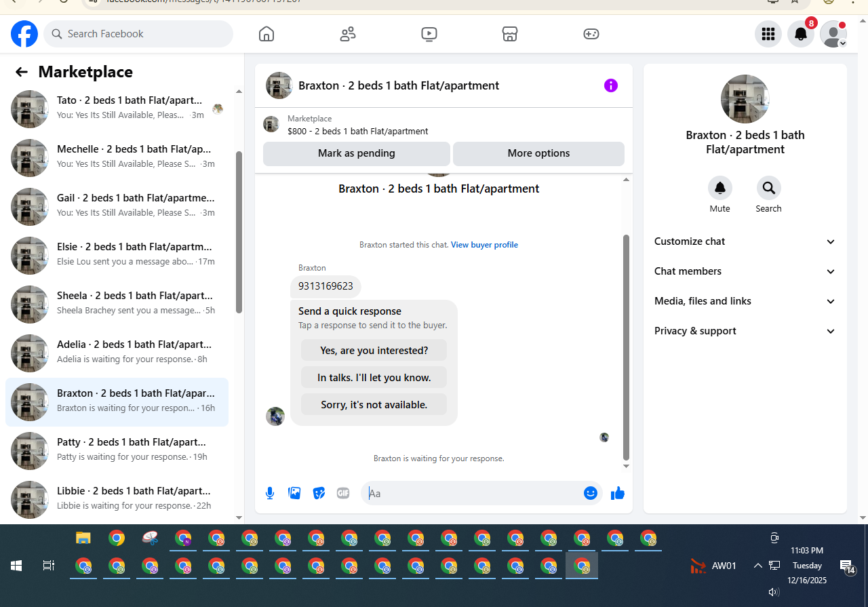Open the Video icon in top navigation
The width and height of the screenshot is (868, 607).
tap(429, 34)
